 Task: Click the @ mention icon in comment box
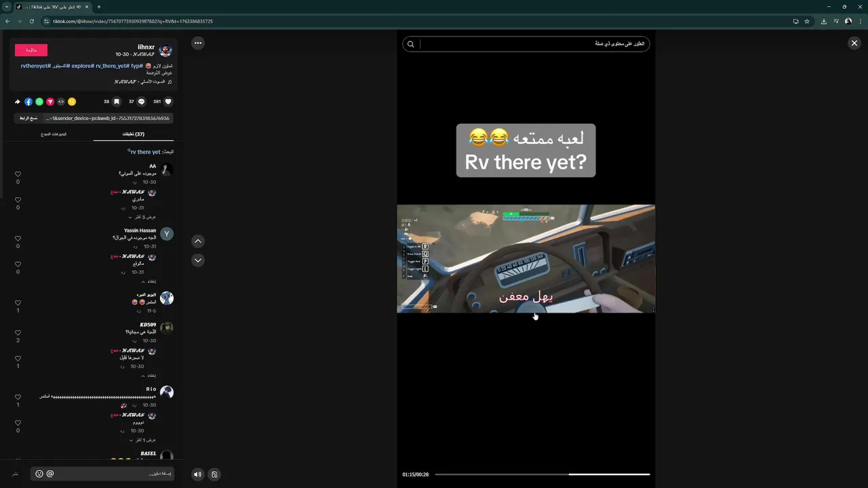pyautogui.click(x=50, y=474)
